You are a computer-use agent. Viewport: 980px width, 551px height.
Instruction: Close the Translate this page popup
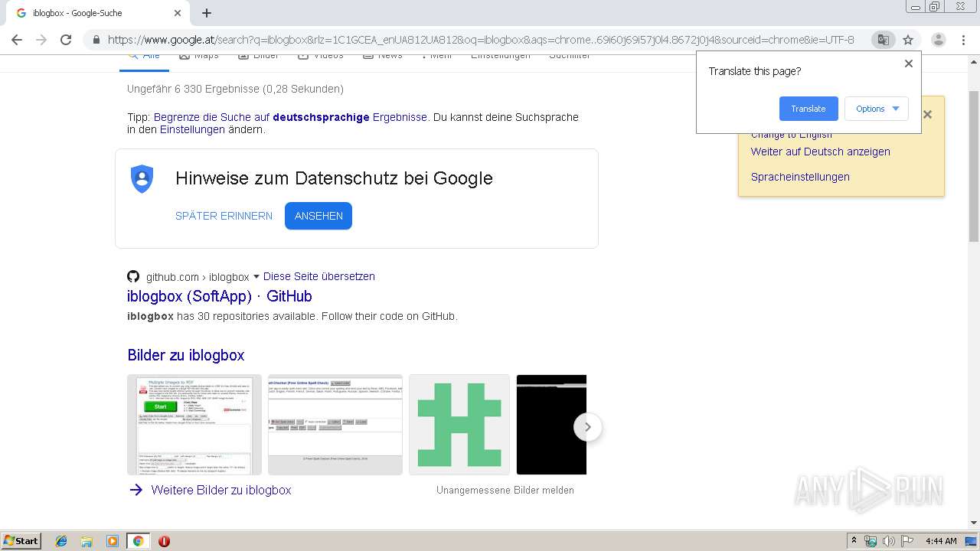tap(909, 64)
